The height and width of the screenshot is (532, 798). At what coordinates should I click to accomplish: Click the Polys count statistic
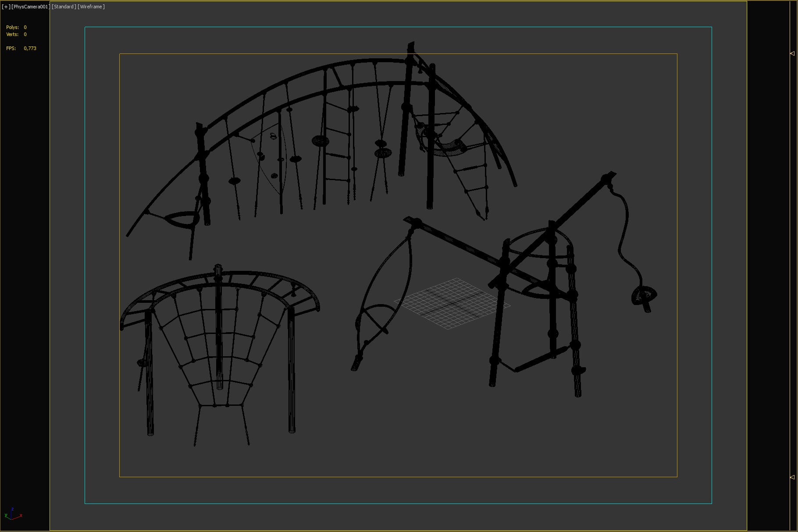click(x=16, y=27)
